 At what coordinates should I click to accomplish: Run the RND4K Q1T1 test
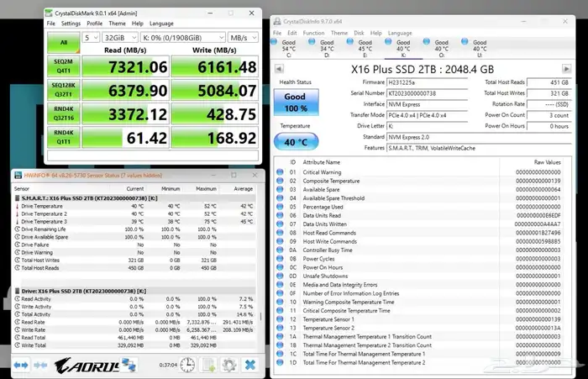(x=64, y=137)
